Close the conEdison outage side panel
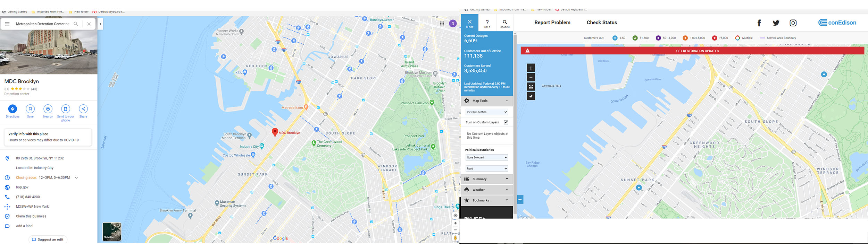868x244 pixels. 469,23
